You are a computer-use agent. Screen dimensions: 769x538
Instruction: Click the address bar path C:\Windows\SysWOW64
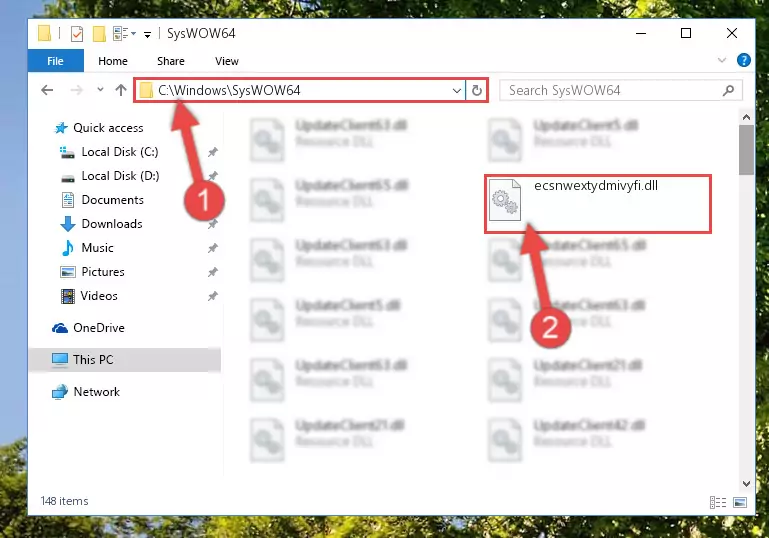229,90
